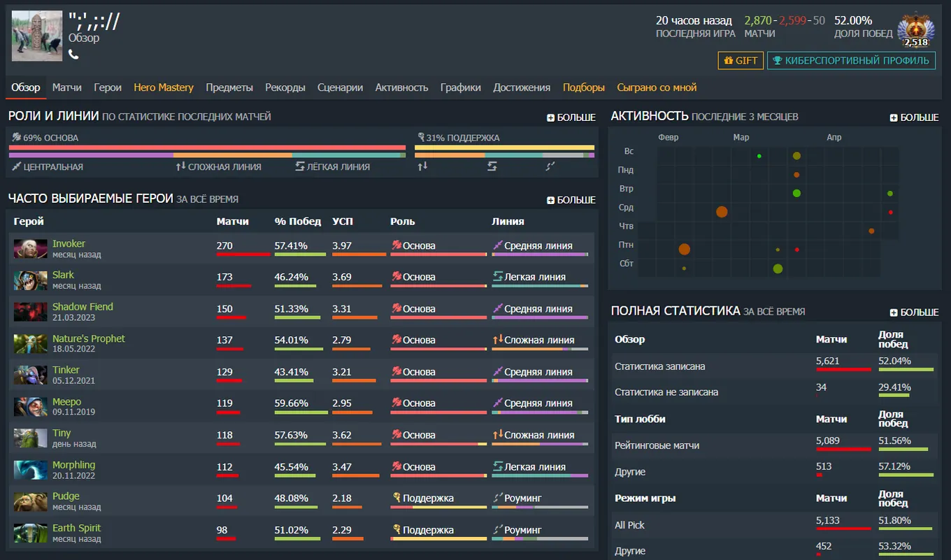Click Earth Spirit's Роуминг lane icon
Image resolution: width=951 pixels, height=560 pixels.
tap(498, 530)
